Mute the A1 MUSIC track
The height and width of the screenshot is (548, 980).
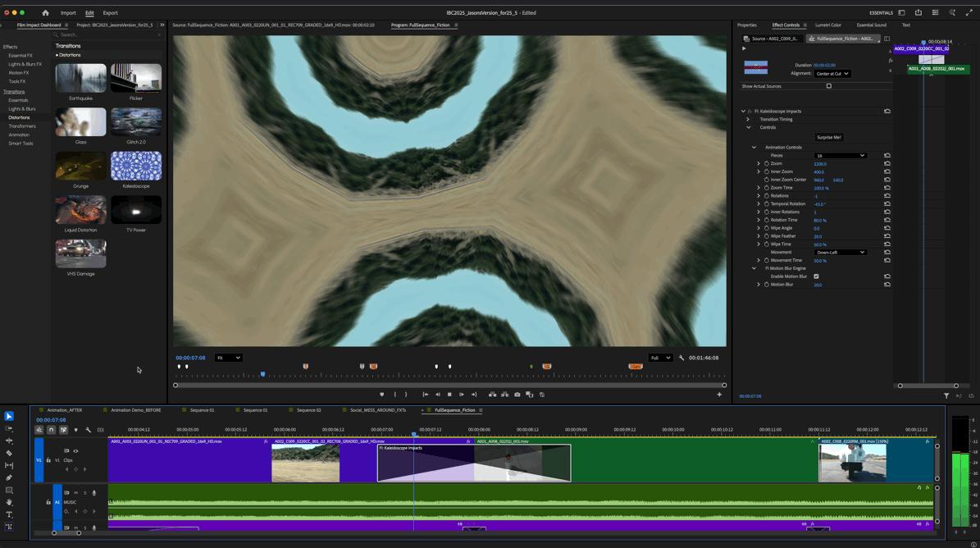(75, 493)
